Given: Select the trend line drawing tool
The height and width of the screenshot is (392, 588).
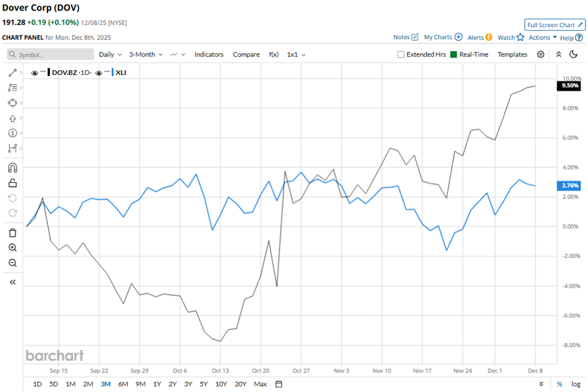Looking at the screenshot, I should [x=13, y=73].
